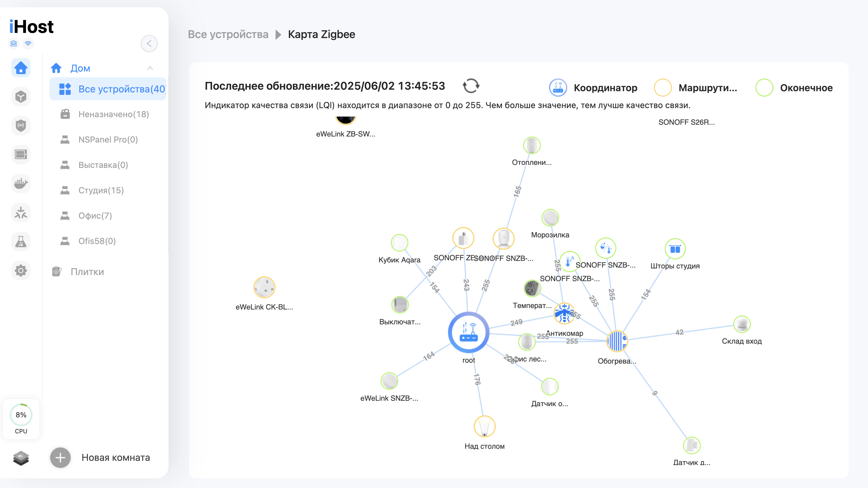Open the security shield sidebar icon
This screenshot has height=488, width=868.
tap(21, 126)
